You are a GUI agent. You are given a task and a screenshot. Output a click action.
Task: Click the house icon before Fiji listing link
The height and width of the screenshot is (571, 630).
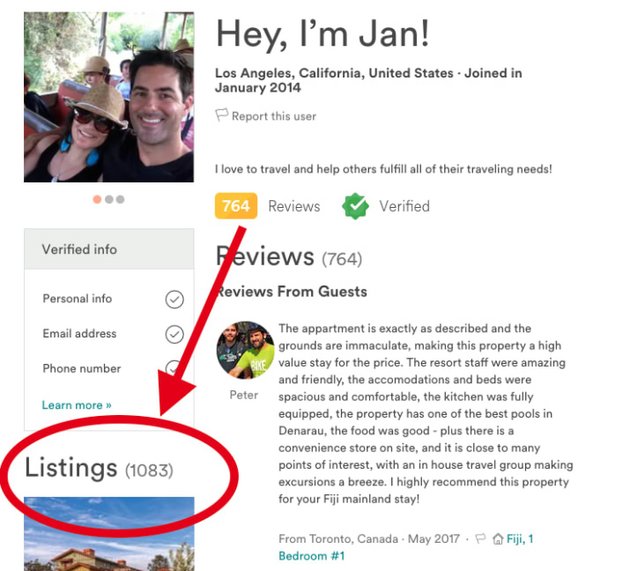coord(497,539)
